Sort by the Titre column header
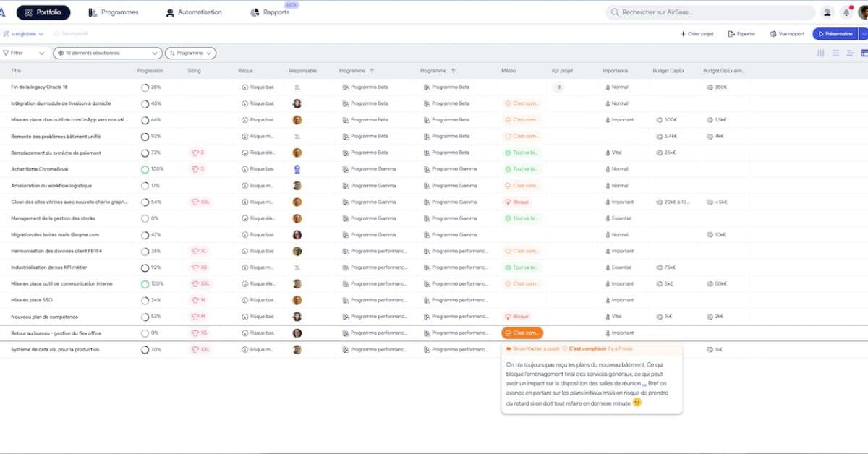This screenshot has height=454, width=868. pos(16,71)
